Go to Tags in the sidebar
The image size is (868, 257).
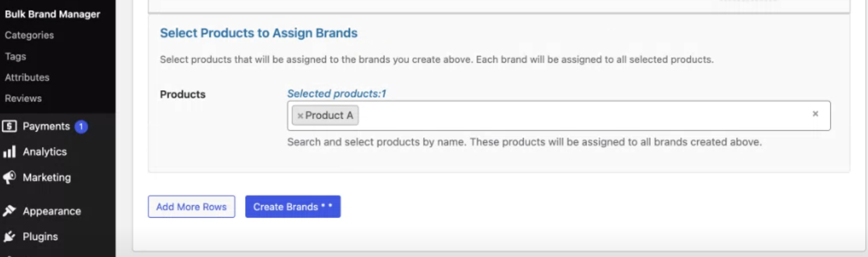pos(15,57)
